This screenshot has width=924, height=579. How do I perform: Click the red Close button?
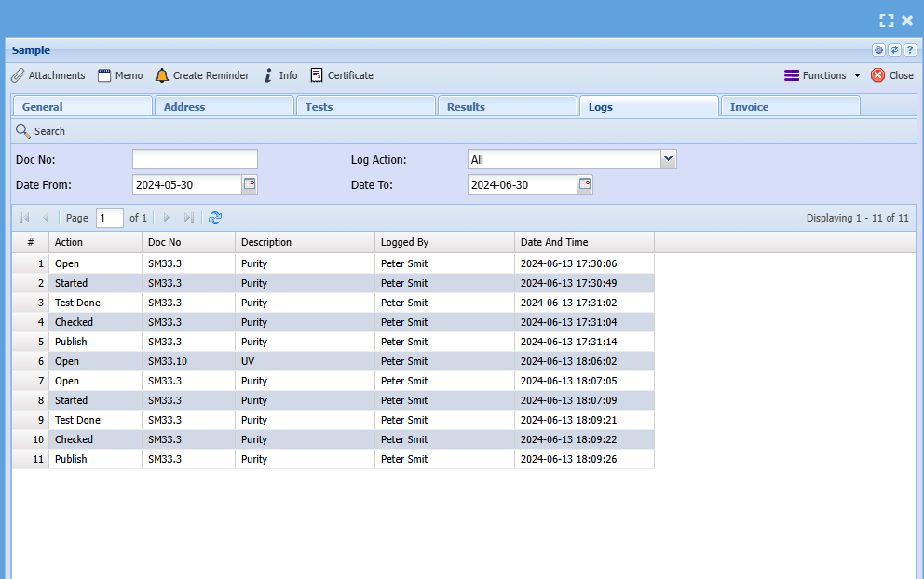coord(891,75)
